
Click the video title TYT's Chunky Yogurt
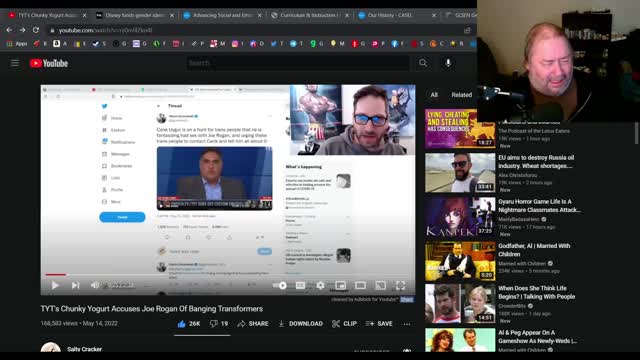click(x=151, y=309)
